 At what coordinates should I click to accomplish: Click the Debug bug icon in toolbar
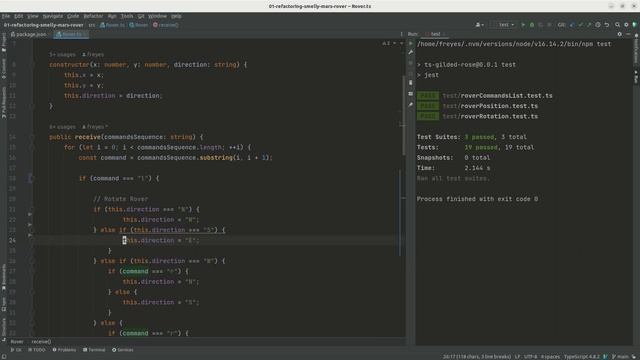point(532,25)
